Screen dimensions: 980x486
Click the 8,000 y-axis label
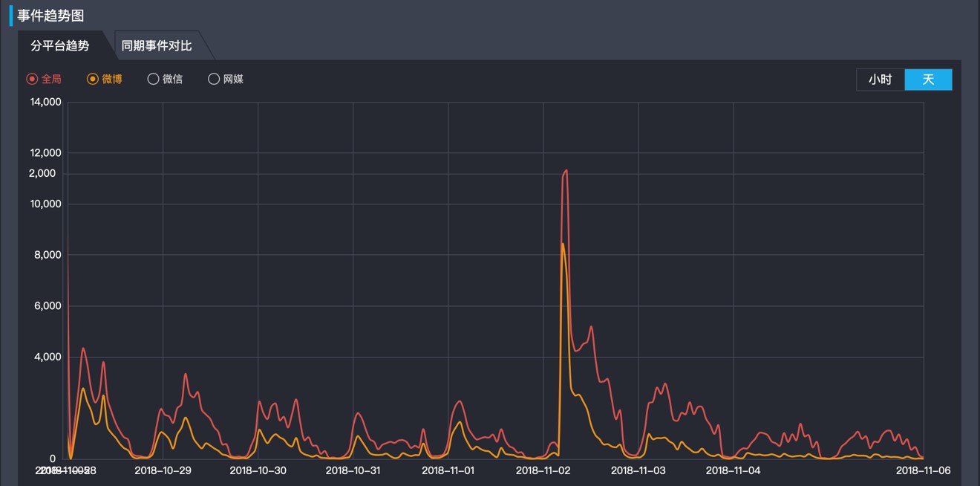(49, 255)
